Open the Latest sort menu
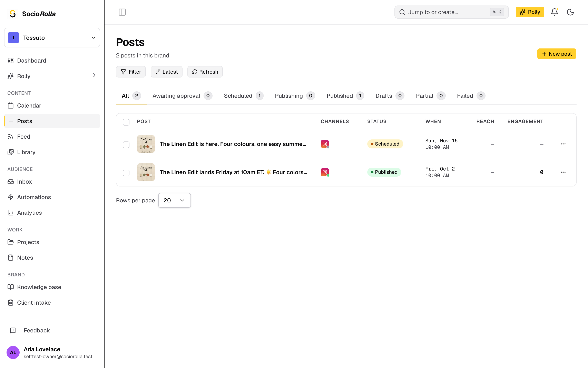588x368 pixels. coord(166,72)
